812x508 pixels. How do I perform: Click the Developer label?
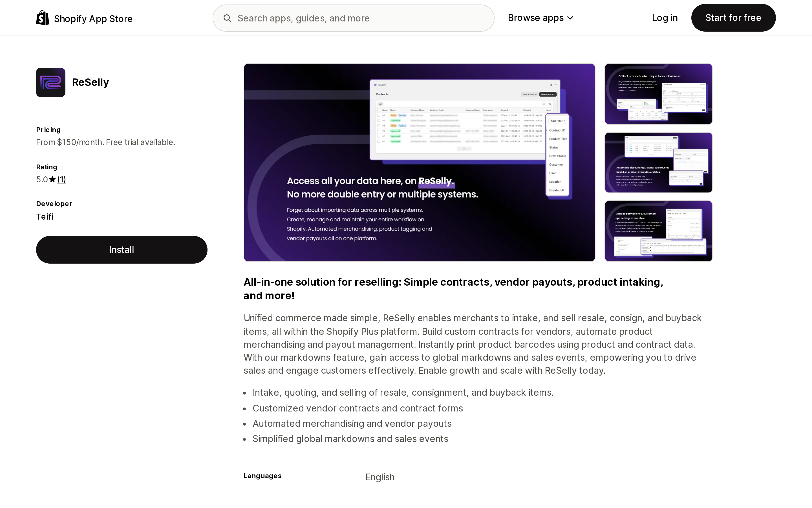click(x=54, y=203)
